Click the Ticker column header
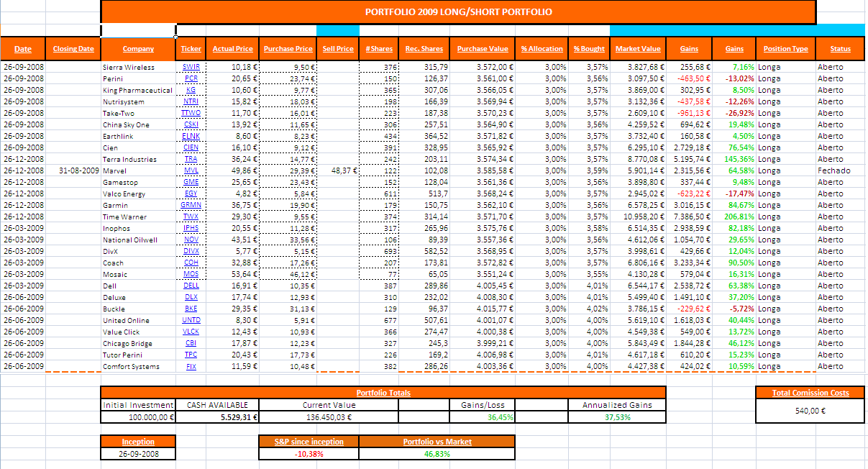Viewport: 868px width, 469px height. [191, 49]
